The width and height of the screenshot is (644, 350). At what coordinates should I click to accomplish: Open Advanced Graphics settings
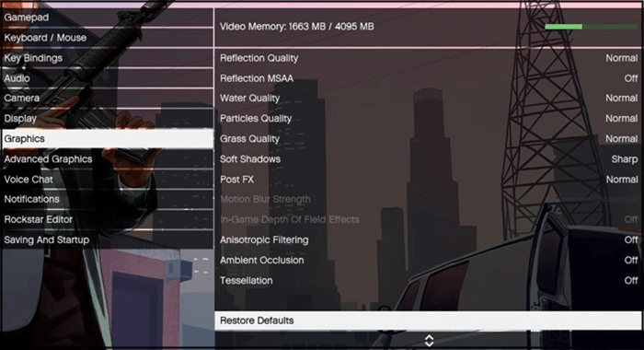click(108, 158)
